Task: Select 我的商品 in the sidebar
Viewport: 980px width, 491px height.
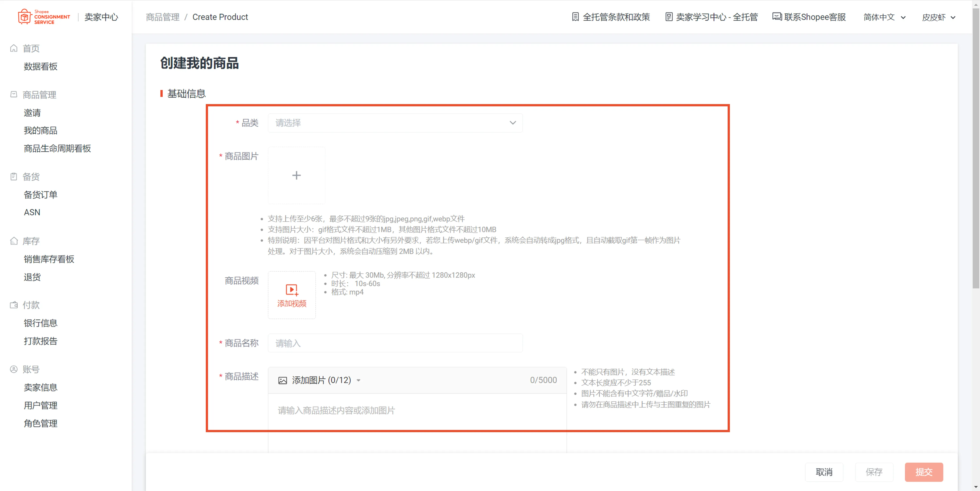Action: pyautogui.click(x=40, y=130)
